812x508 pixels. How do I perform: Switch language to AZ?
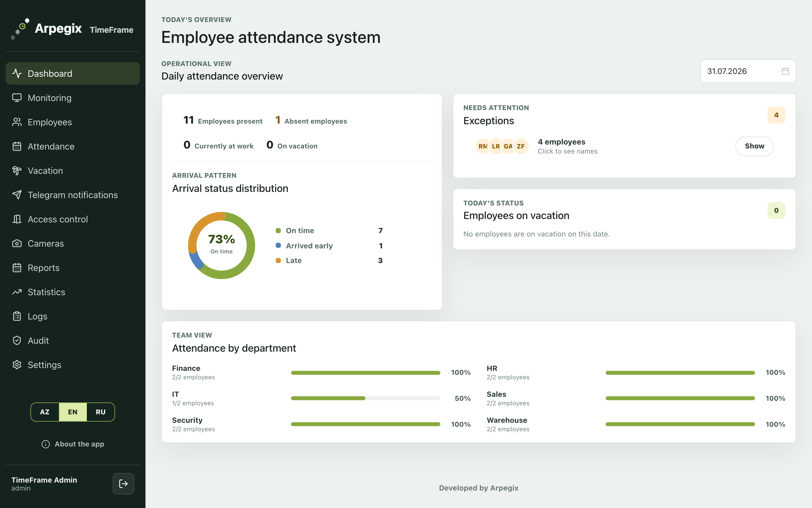point(45,412)
